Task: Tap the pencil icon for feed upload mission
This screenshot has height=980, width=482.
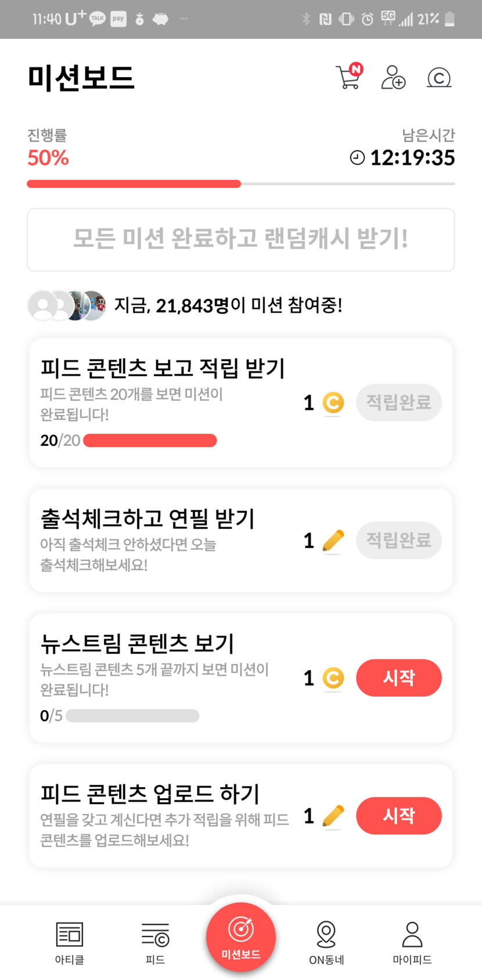Action: 333,816
